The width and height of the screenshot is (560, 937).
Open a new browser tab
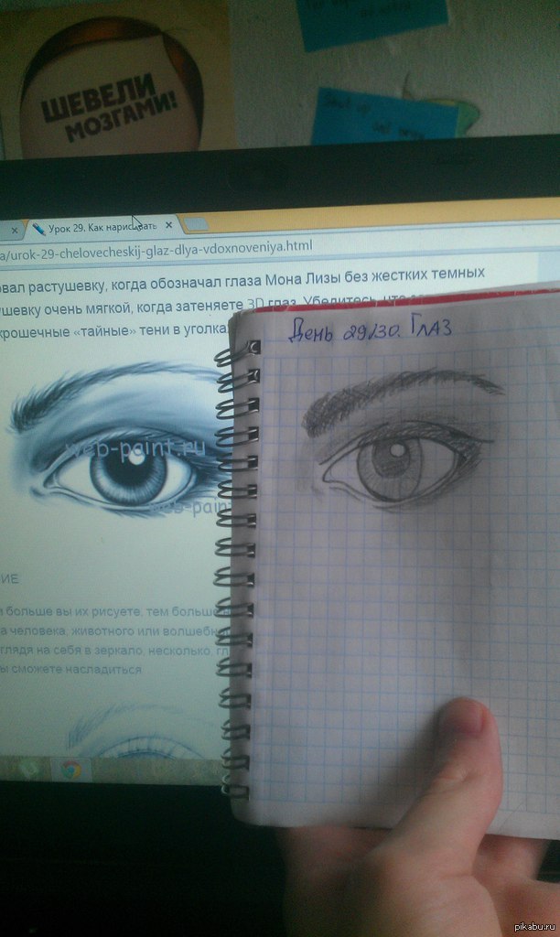click(196, 225)
